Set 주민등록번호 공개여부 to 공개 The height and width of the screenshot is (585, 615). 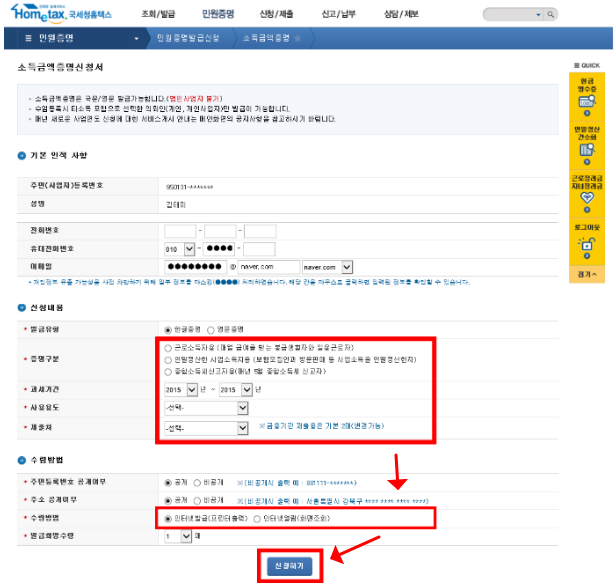pyautogui.click(x=168, y=483)
